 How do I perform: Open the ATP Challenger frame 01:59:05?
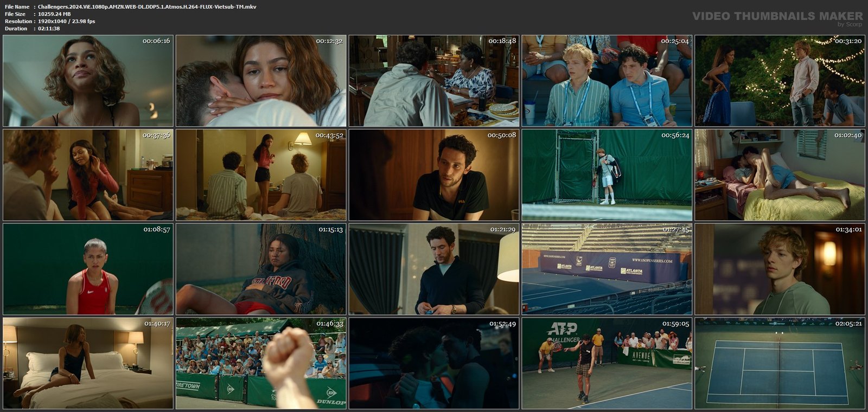607,363
